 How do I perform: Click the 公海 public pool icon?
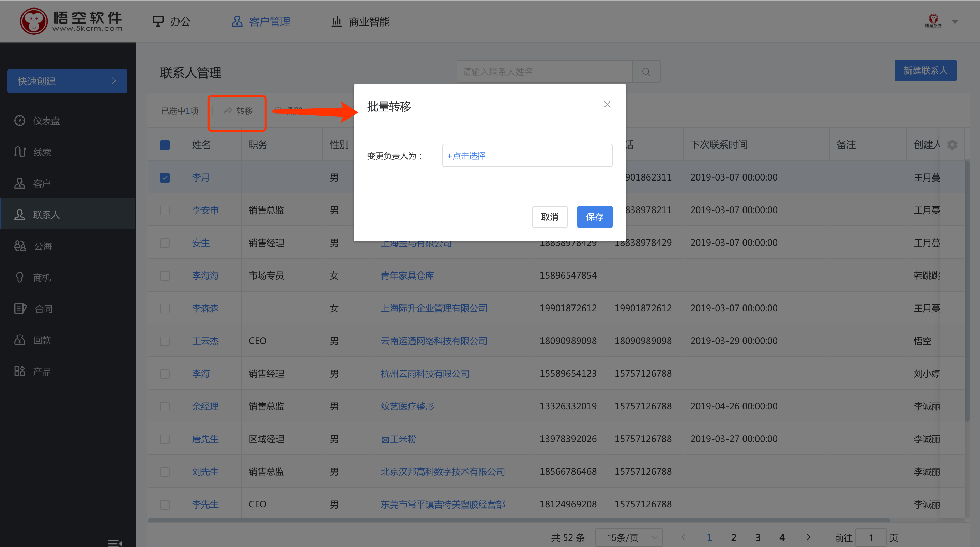pyautogui.click(x=20, y=246)
